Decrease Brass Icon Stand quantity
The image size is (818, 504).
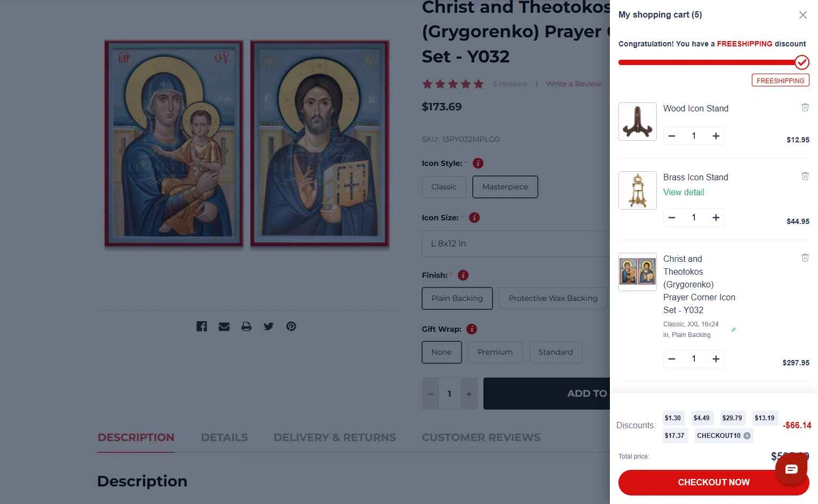point(672,218)
